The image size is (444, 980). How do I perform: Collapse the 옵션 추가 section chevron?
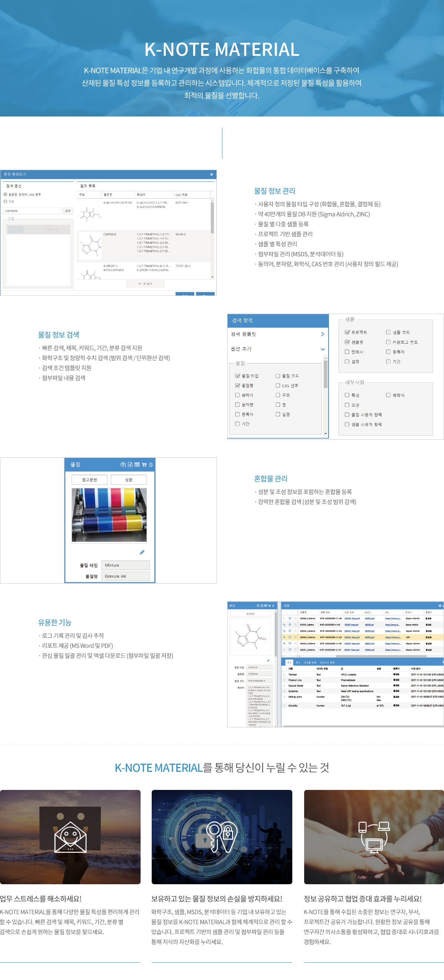[x=323, y=349]
